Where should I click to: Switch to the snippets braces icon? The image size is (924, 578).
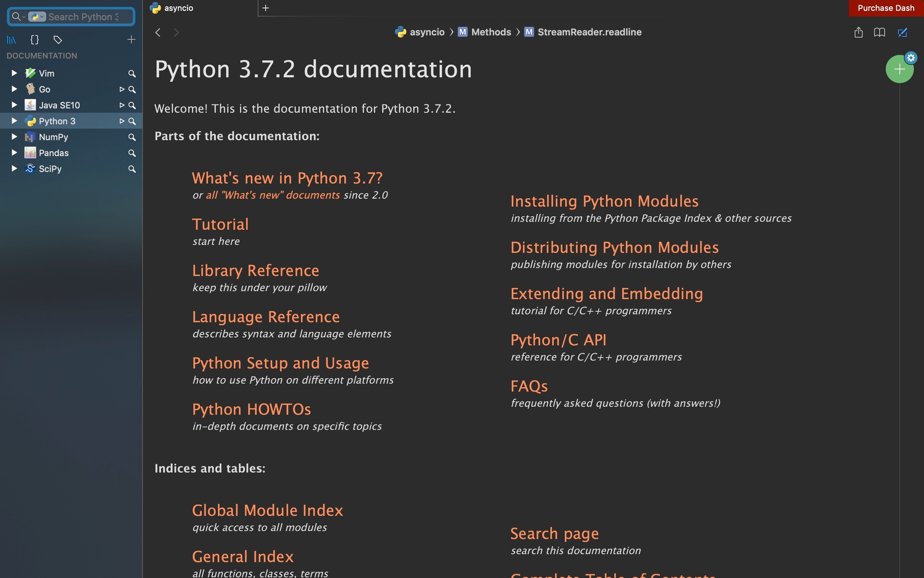(34, 40)
